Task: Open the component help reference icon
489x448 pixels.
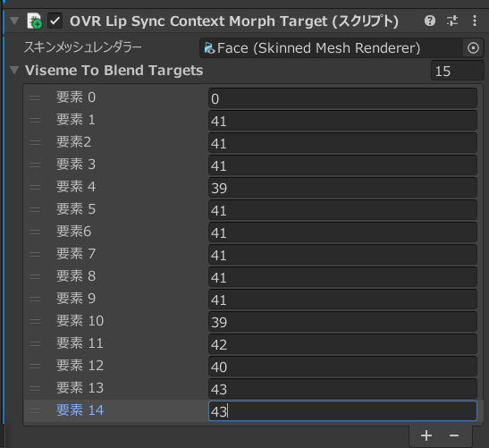Action: click(x=430, y=21)
